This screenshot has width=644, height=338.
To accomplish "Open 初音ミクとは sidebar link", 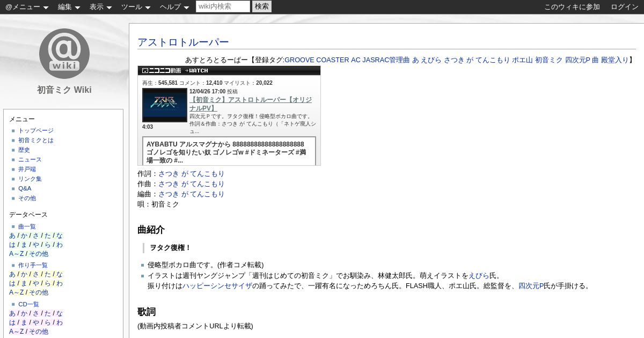I will [36, 140].
